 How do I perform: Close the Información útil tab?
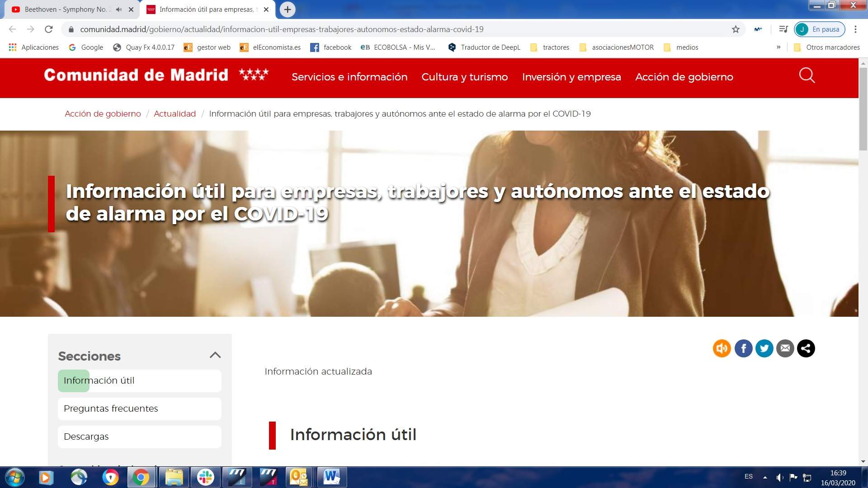266,9
